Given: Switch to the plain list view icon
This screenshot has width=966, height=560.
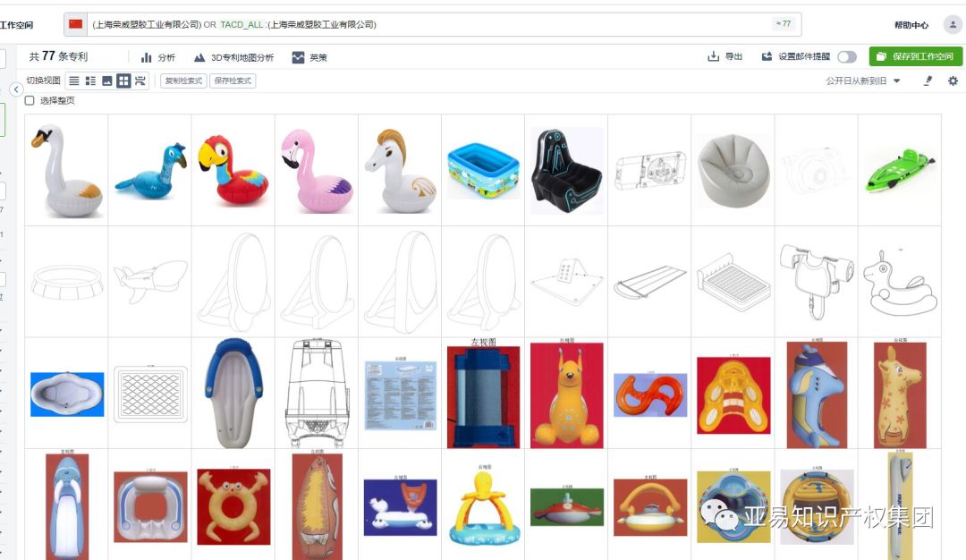Looking at the screenshot, I should [x=74, y=81].
